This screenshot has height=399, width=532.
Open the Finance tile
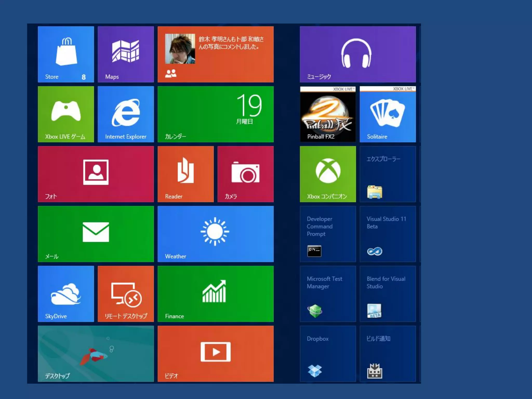click(x=215, y=294)
